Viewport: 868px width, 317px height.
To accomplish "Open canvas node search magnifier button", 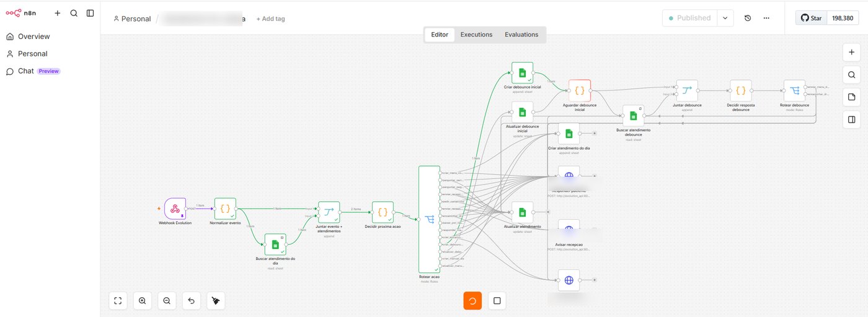I will coord(851,75).
